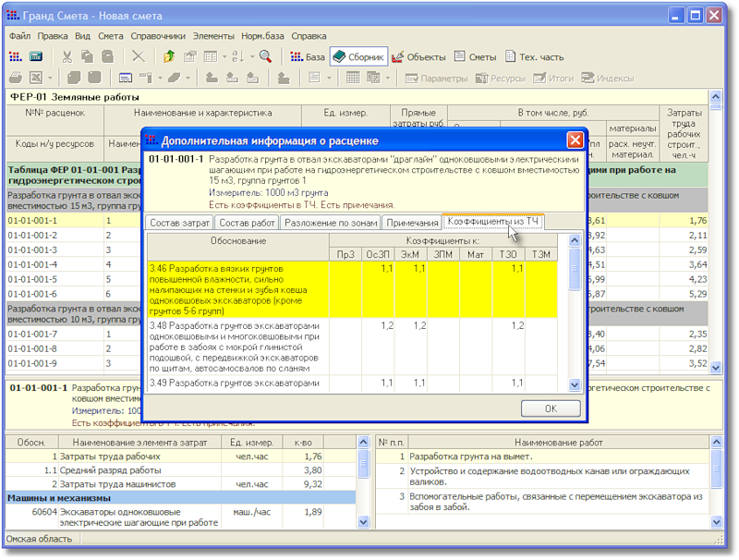Click the magnifying glass search icon
The width and height of the screenshot is (739, 560).
266,57
